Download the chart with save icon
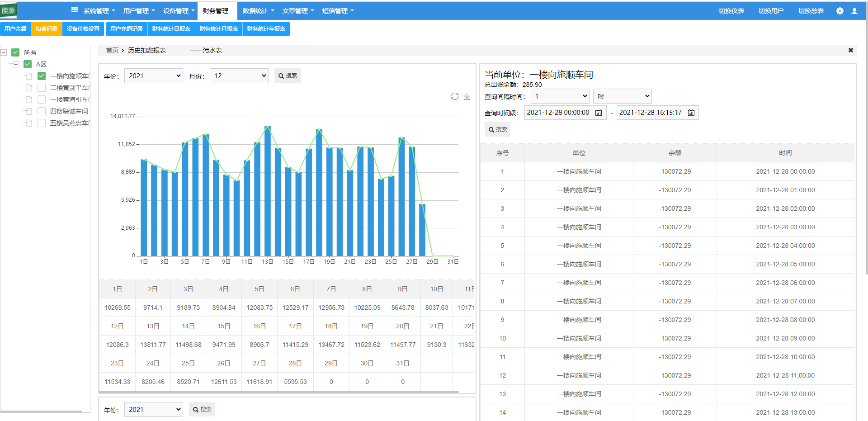 coord(467,96)
